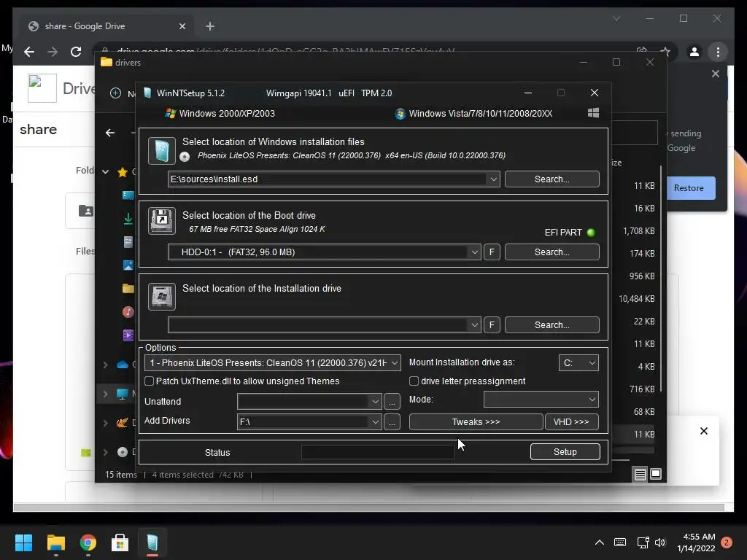This screenshot has height=560, width=747.
Task: Click the Windows logo icon in WinNTSetup
Action: (x=593, y=113)
